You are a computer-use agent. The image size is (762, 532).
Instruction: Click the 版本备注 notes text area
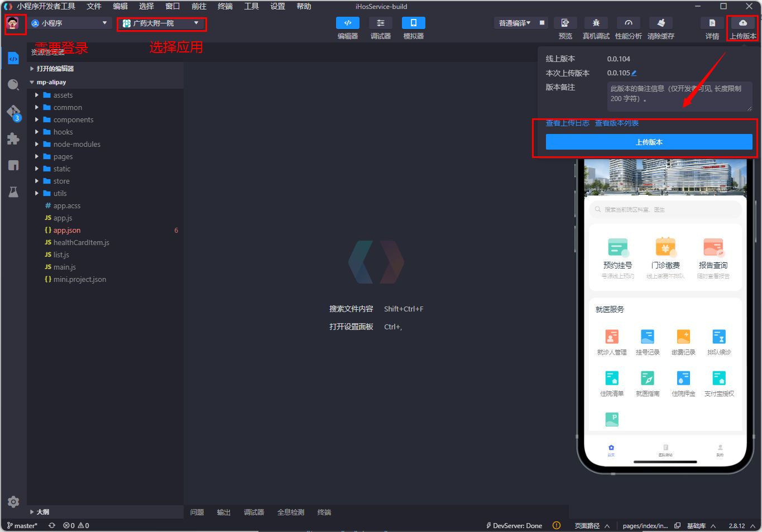pos(679,96)
